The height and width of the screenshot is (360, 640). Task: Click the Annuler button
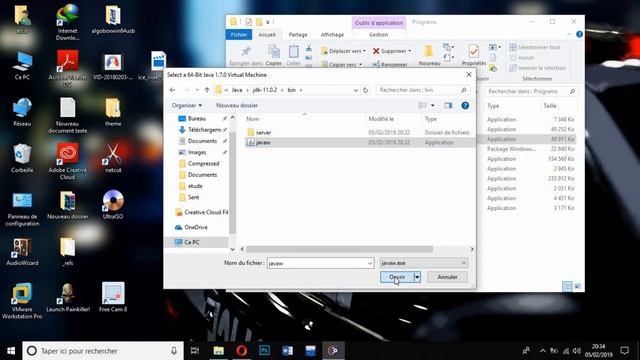[447, 277]
